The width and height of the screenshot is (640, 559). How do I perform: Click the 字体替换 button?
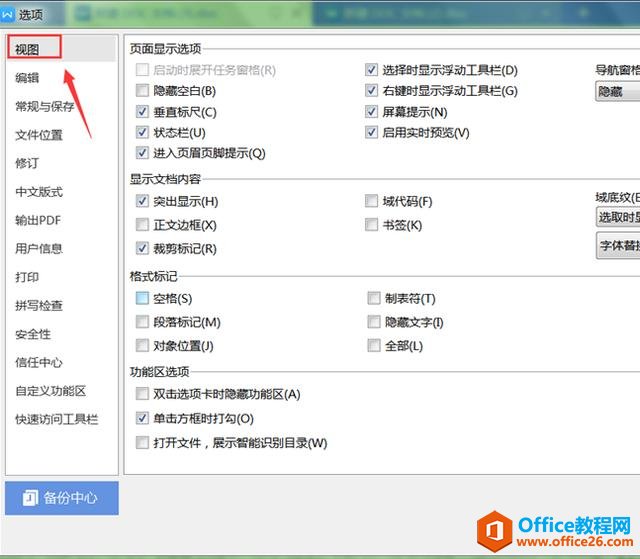[618, 245]
